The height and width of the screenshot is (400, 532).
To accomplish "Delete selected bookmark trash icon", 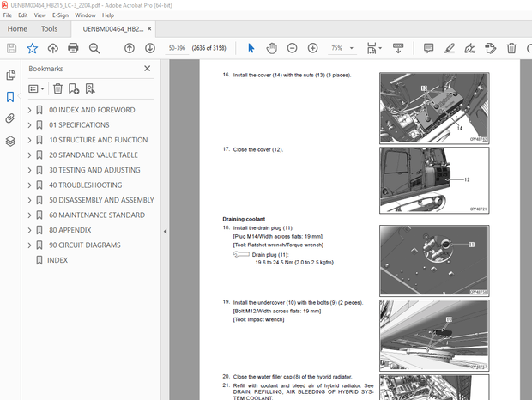I will [x=57, y=88].
